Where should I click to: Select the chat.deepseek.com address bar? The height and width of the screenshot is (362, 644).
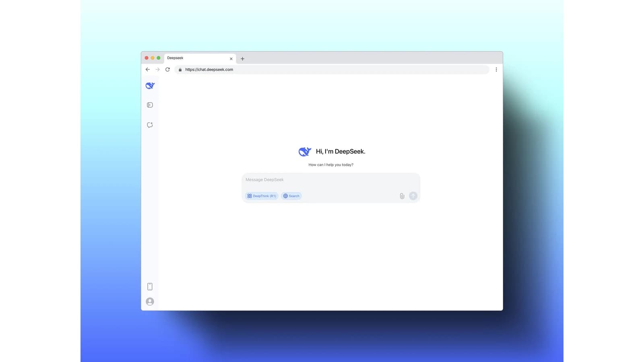332,70
